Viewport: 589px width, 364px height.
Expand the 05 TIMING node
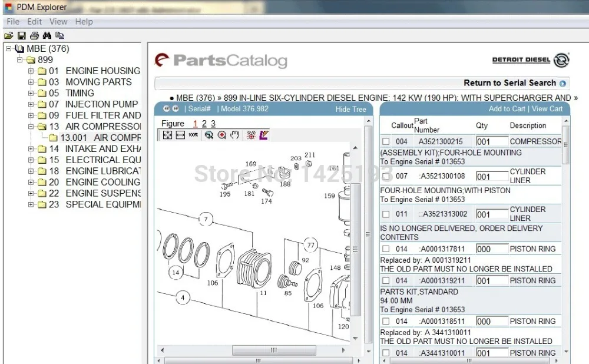pyautogui.click(x=31, y=93)
